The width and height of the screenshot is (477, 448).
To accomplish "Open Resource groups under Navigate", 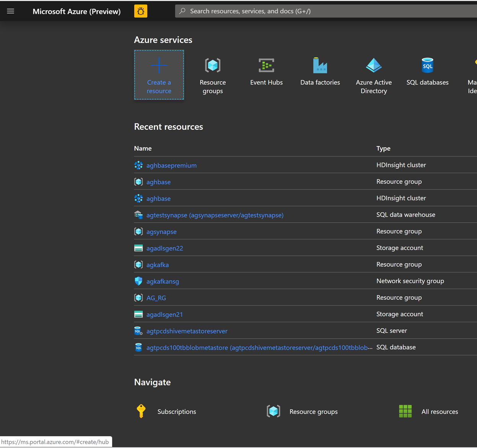I will point(313,411).
